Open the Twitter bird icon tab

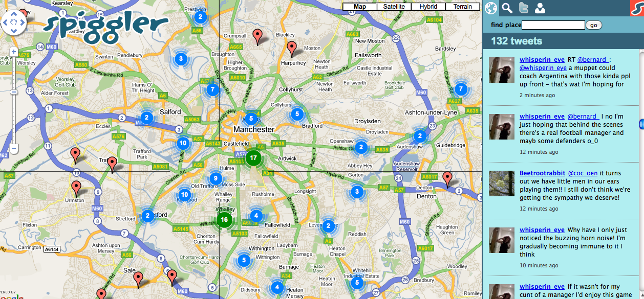(523, 8)
